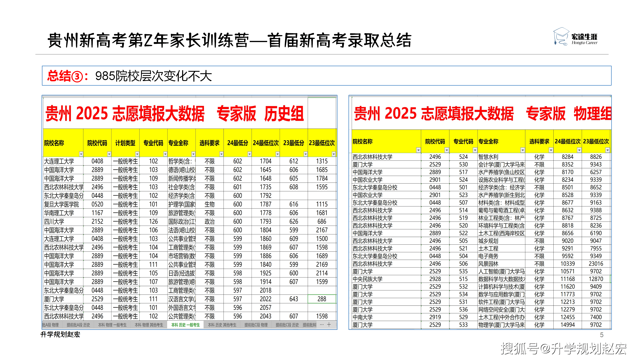644x362 pixels.
Task: Open the 计划类型 column filter arrow
Action: (137, 154)
